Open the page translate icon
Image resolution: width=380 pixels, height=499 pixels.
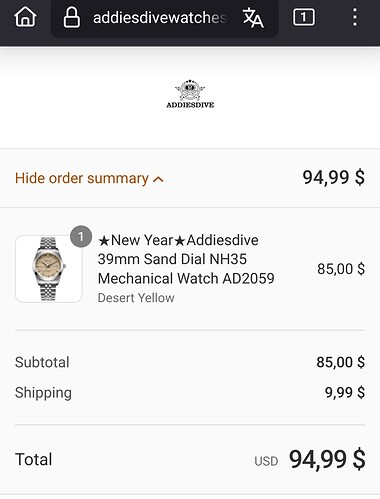tap(253, 18)
